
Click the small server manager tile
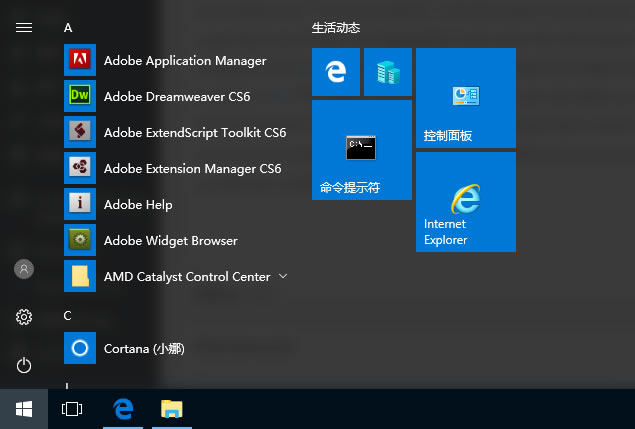pyautogui.click(x=388, y=72)
